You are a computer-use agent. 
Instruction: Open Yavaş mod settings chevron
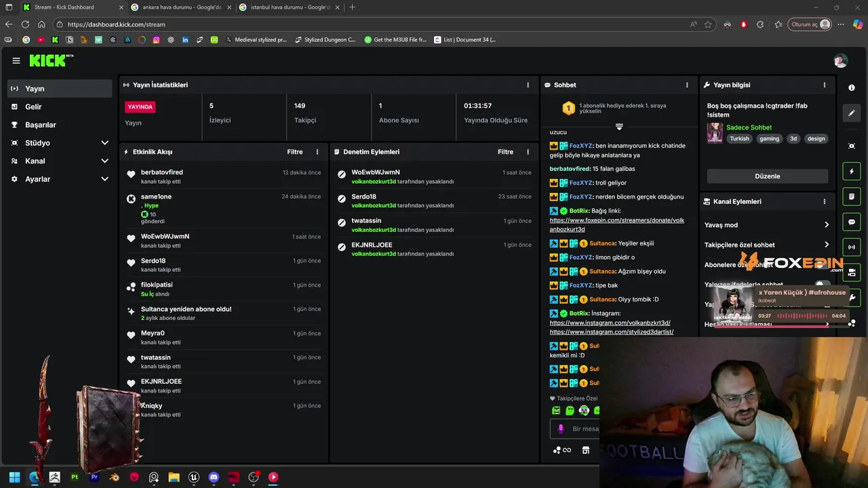826,225
